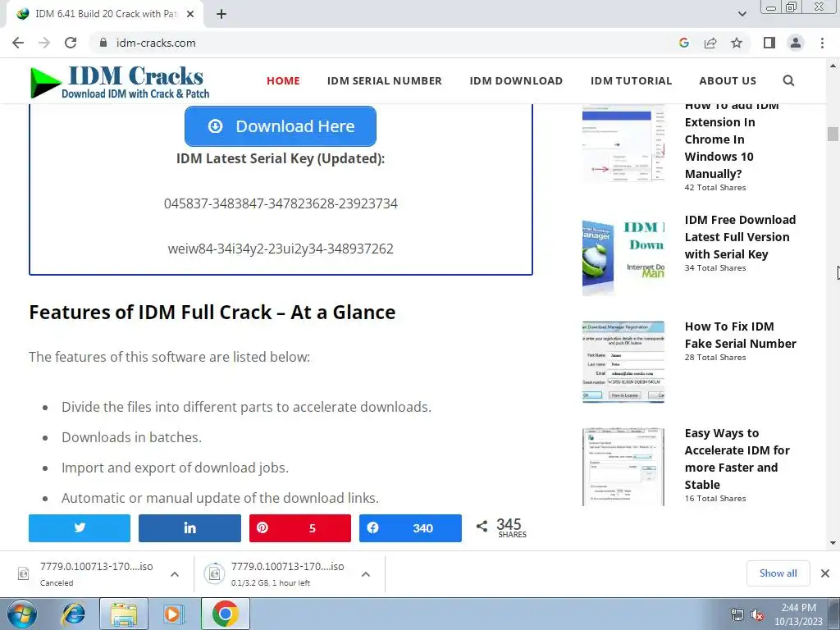Viewport: 840px width, 630px height.
Task: Open the Fake Serial Number article thumbnail
Action: [x=623, y=362]
